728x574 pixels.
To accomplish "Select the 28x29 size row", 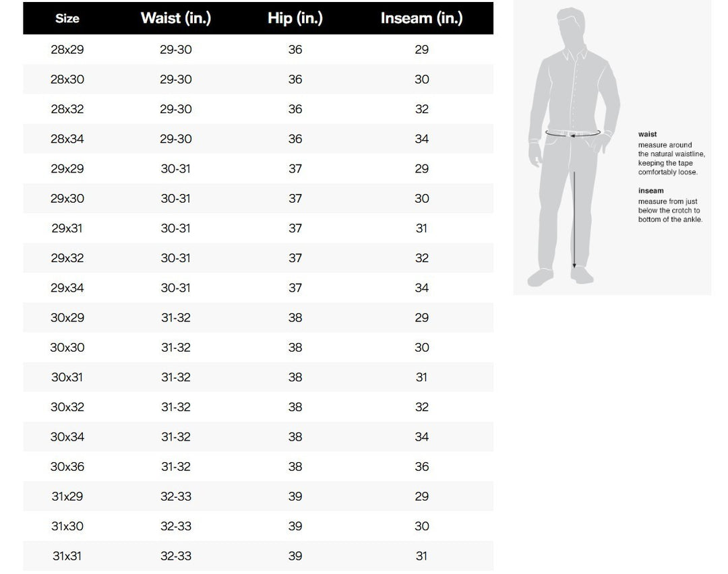I will tap(258, 50).
